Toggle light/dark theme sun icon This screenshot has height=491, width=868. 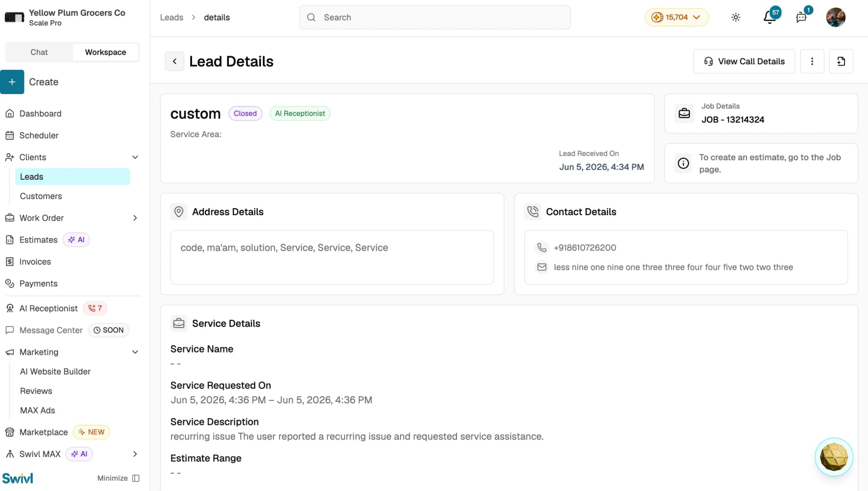[736, 17]
